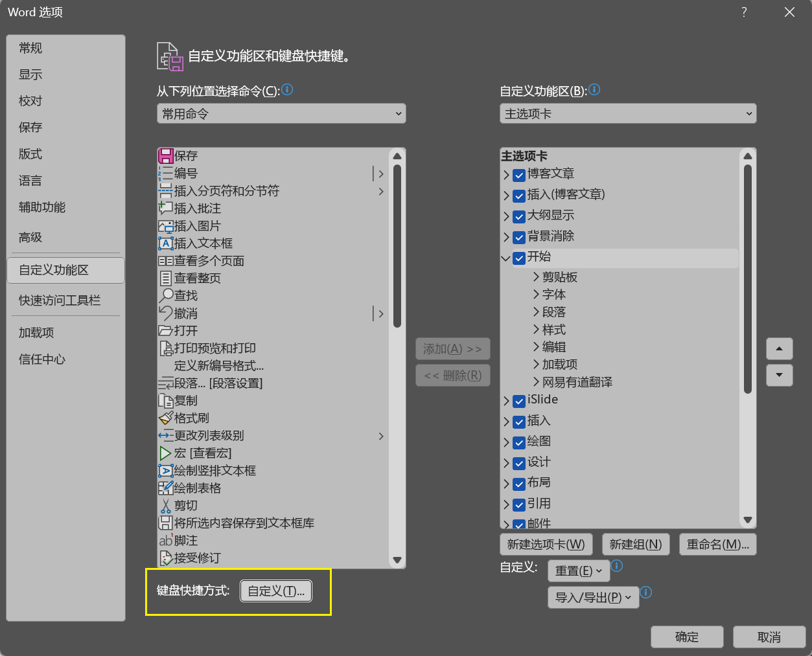Pick the 打开 folder icon
This screenshot has width=812, height=656.
[166, 331]
